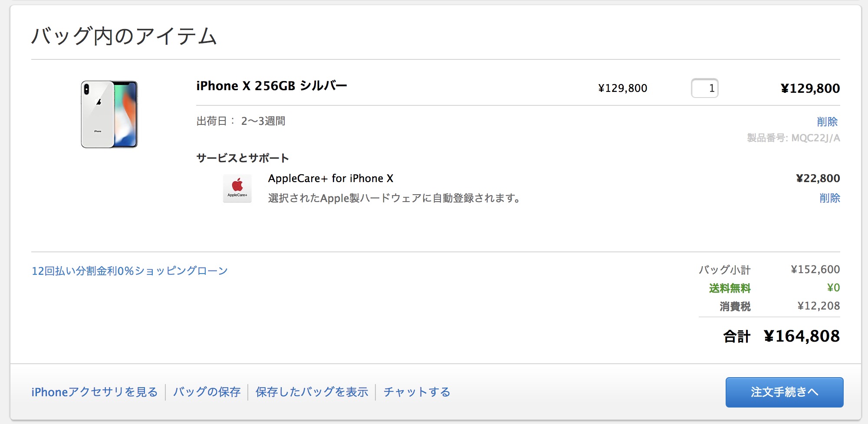The height and width of the screenshot is (424, 868).
Task: Proceed with 注文手続きへ button
Action: pyautogui.click(x=784, y=392)
